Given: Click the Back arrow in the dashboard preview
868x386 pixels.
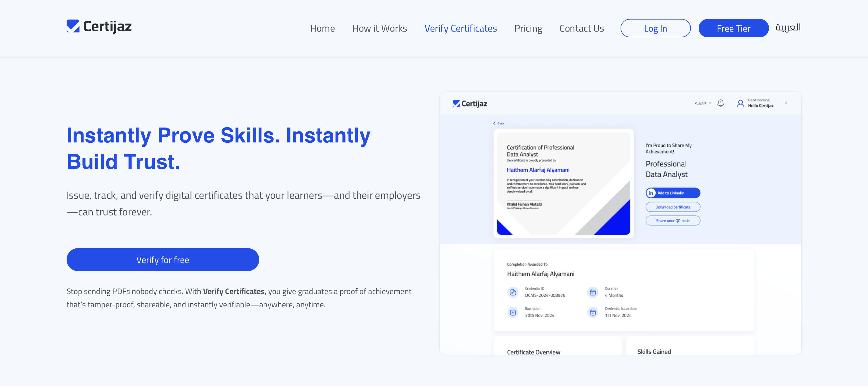Looking at the screenshot, I should point(494,123).
